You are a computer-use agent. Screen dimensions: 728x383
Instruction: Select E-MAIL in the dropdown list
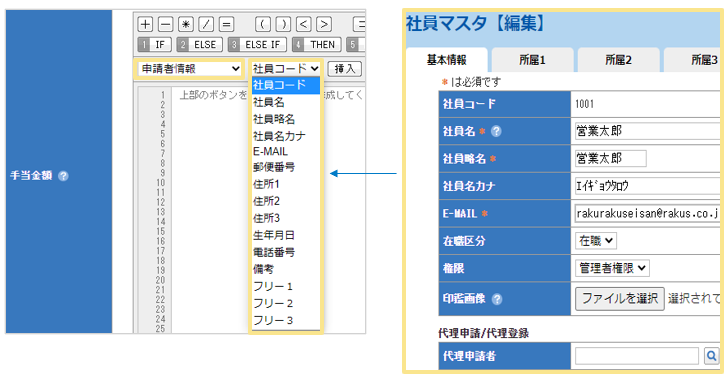click(286, 151)
